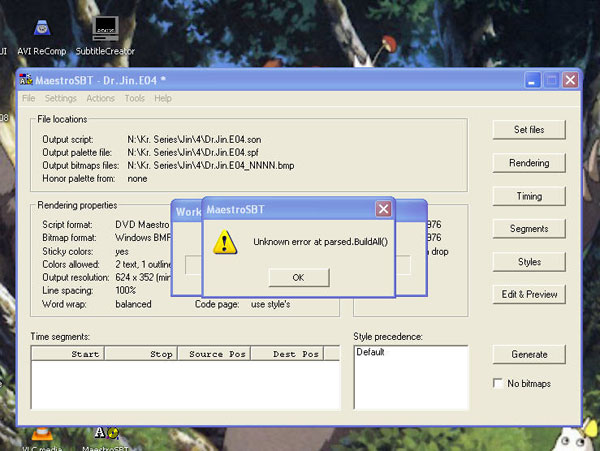Click the error text 'Unknown error at parsed.BuildAll()'
Image resolution: width=600 pixels, height=451 pixels.
click(321, 242)
